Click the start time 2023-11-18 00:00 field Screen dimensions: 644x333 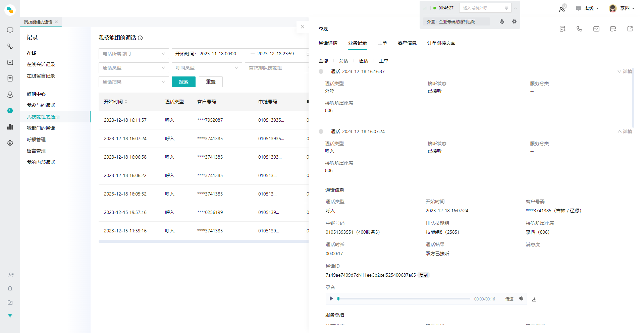[x=218, y=54]
